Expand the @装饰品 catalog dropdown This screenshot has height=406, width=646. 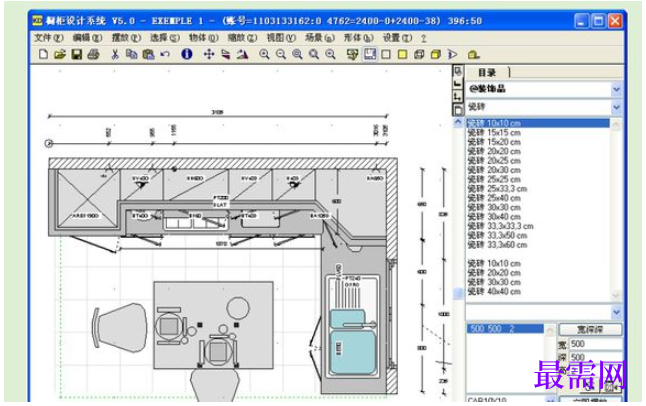tap(616, 89)
